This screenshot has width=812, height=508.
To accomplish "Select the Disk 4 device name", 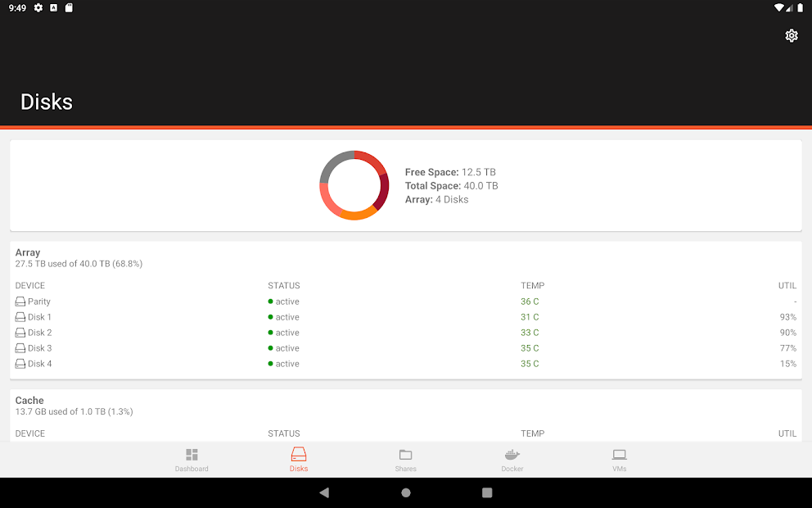I will pyautogui.click(x=40, y=363).
